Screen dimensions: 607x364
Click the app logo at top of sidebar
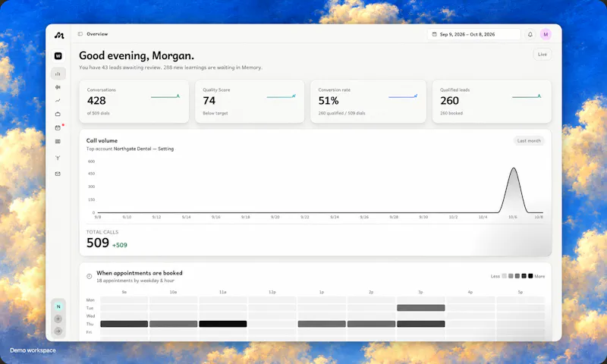pyautogui.click(x=59, y=35)
